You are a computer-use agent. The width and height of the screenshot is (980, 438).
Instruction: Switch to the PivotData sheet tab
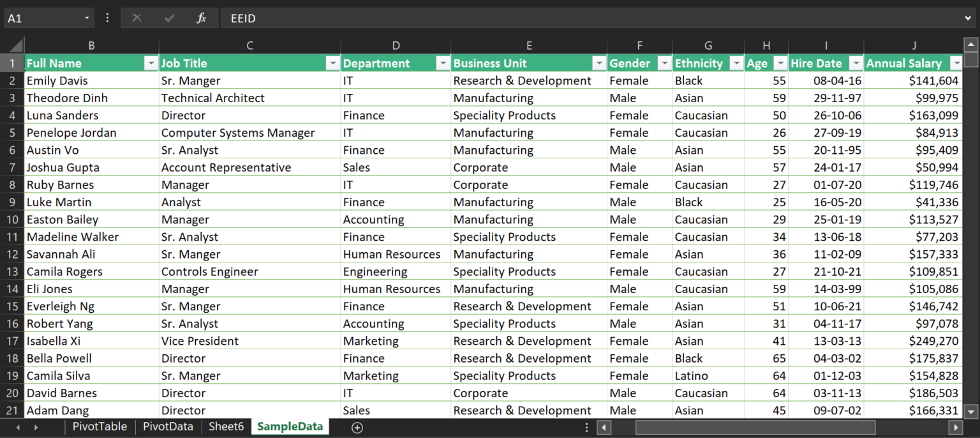tap(168, 427)
